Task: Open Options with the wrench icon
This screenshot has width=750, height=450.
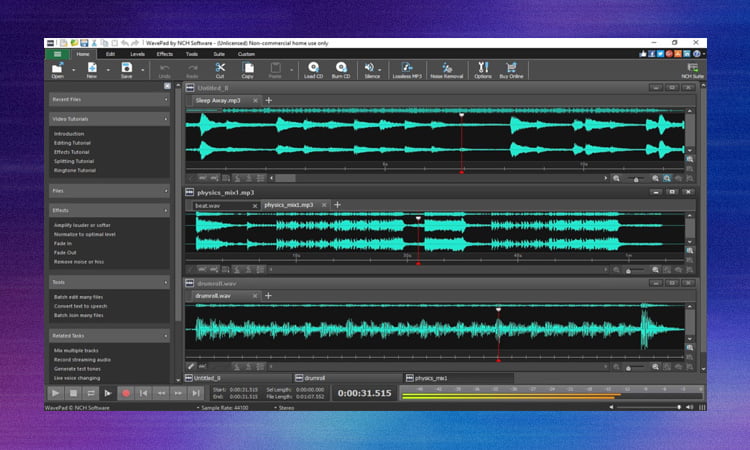Action: coord(483,68)
